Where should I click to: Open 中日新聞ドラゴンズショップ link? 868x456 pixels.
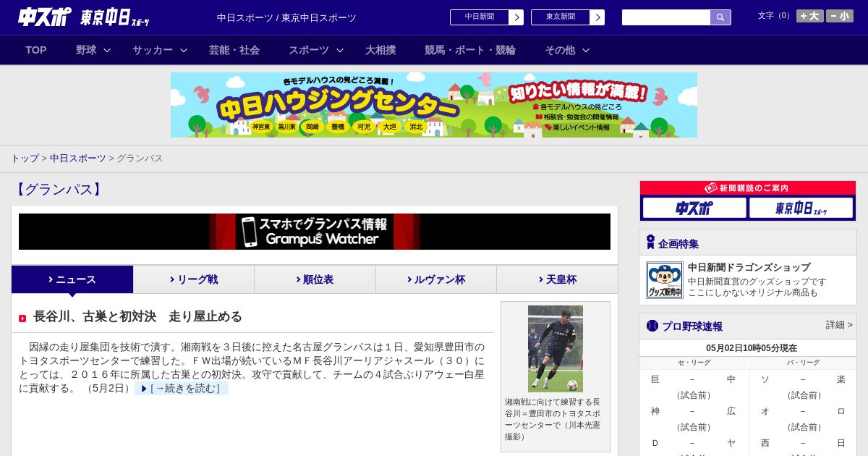tap(749, 267)
